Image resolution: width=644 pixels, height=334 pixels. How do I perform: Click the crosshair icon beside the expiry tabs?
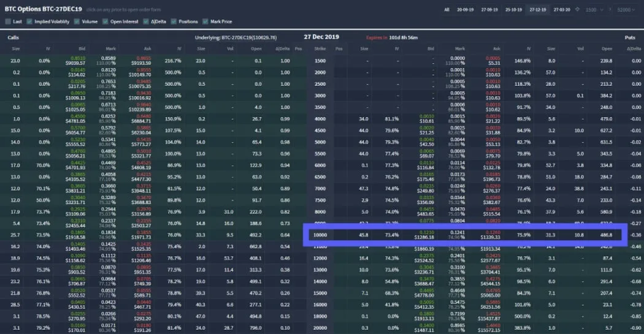point(577,9)
